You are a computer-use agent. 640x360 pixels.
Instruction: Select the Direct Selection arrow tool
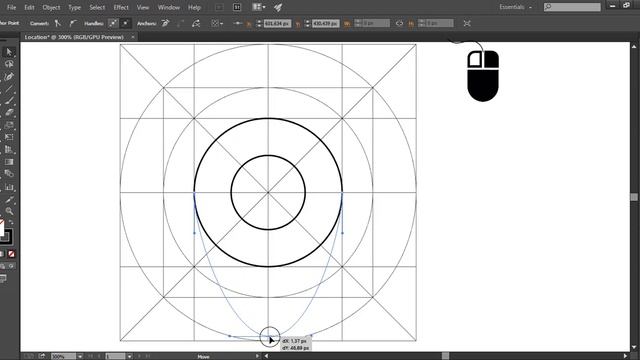coord(9,52)
